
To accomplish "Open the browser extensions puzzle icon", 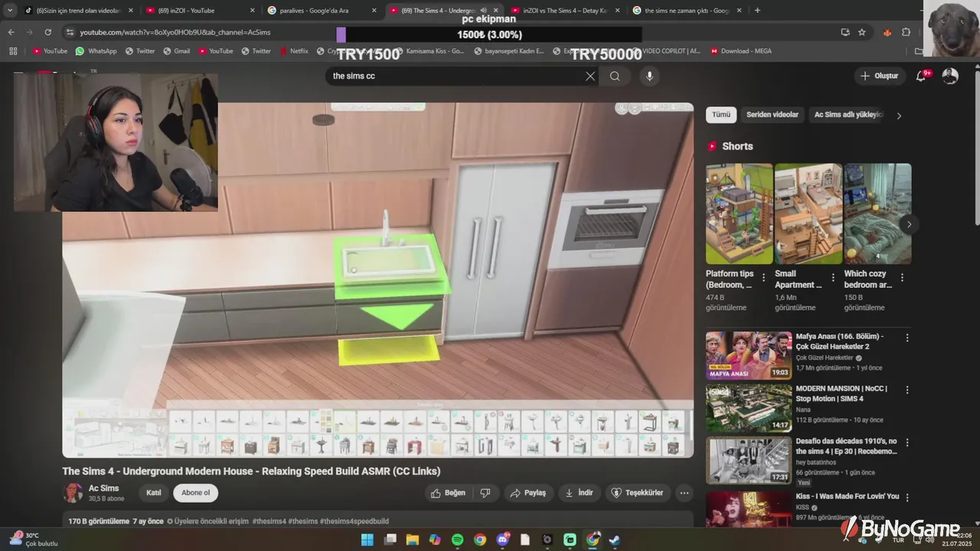I will coord(906,32).
